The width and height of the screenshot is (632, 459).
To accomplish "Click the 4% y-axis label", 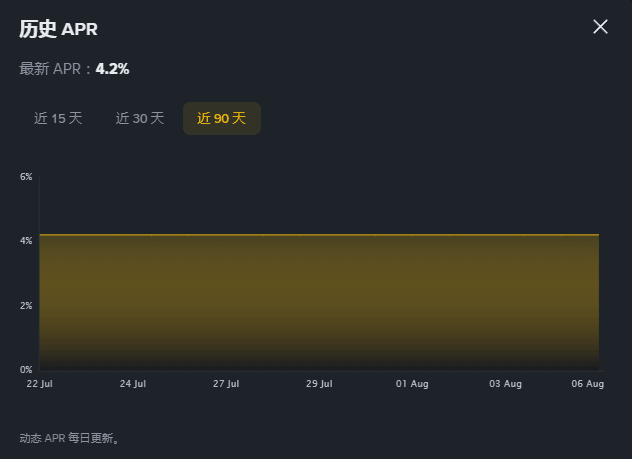I will pos(26,241).
